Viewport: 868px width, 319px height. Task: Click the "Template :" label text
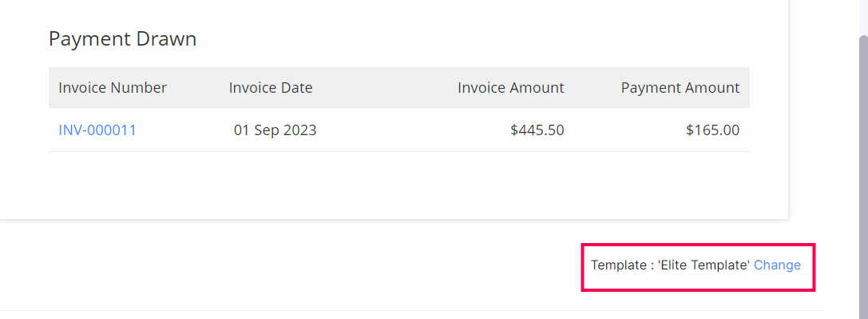pyautogui.click(x=622, y=265)
